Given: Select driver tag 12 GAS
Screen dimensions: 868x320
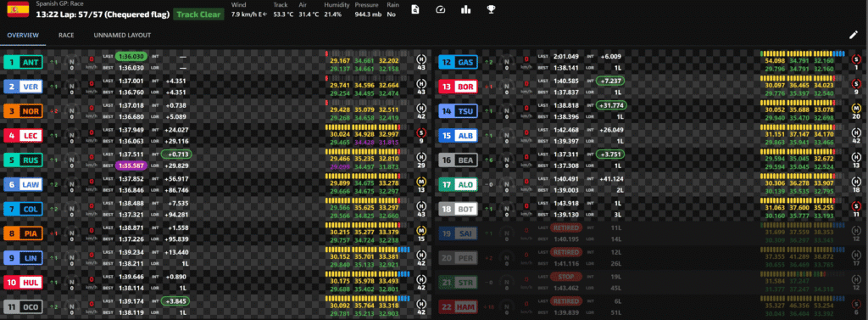Looking at the screenshot, I should point(459,62).
